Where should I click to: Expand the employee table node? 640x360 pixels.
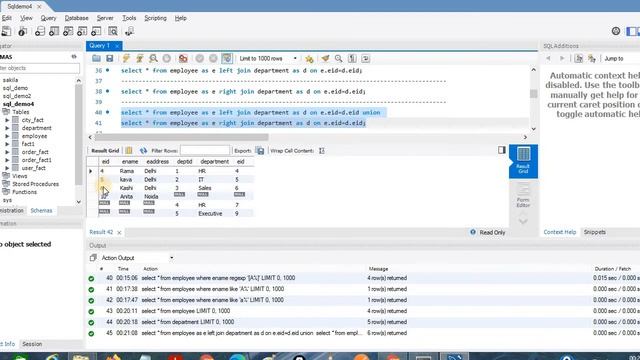7,136
